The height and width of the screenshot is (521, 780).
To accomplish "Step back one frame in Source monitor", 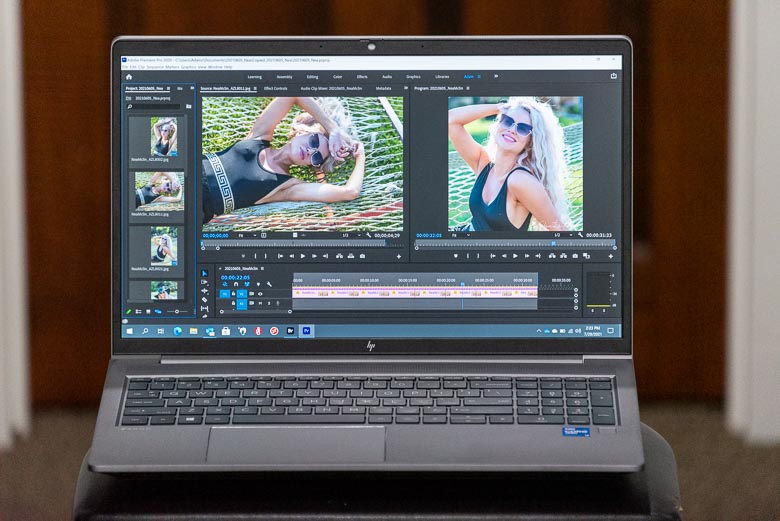I will (x=292, y=256).
